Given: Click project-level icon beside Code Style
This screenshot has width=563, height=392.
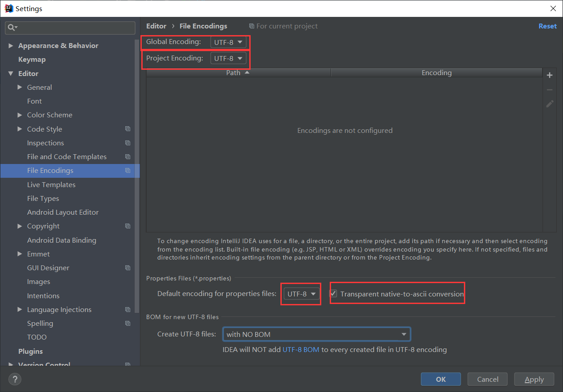Looking at the screenshot, I should [x=128, y=129].
